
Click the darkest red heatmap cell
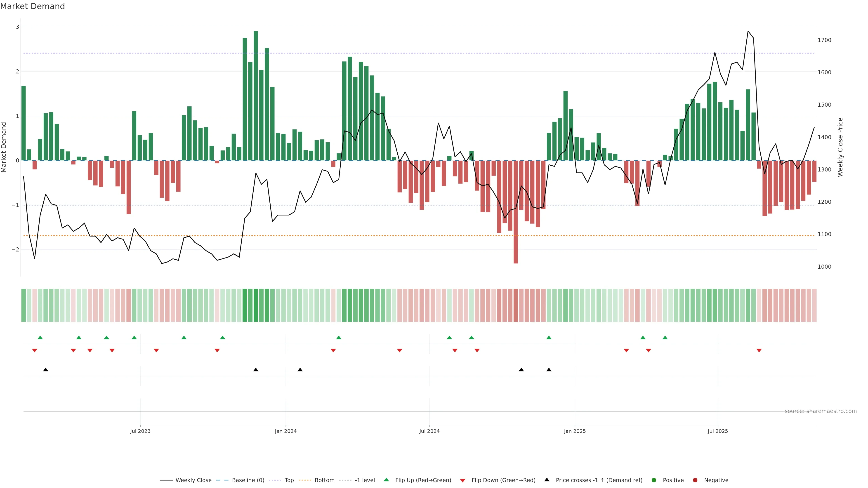point(516,305)
